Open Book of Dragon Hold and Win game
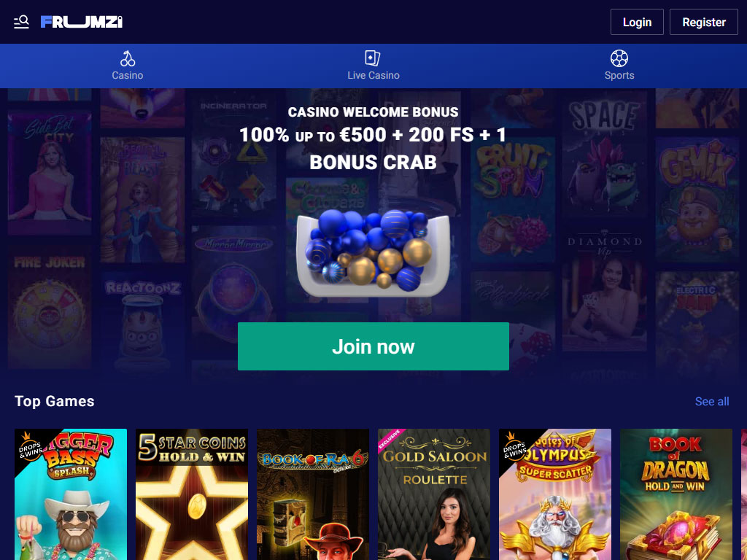Viewport: 747px width, 560px height. 676,494
